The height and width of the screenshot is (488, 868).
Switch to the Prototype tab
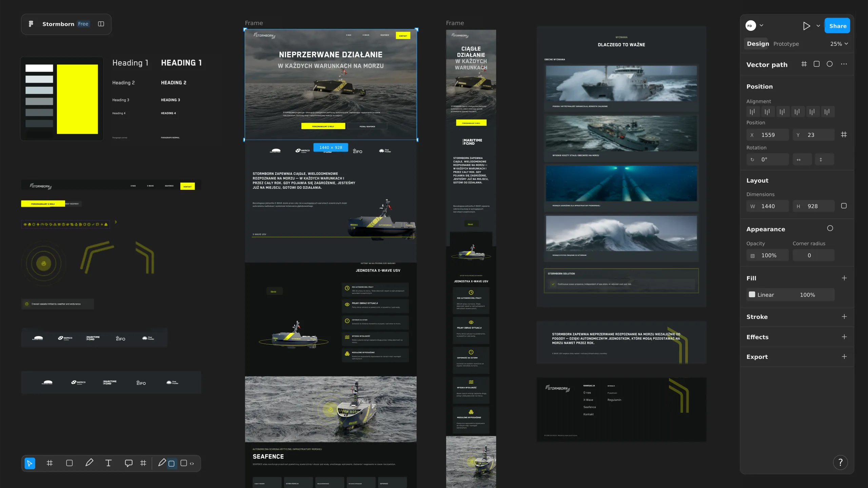tap(786, 44)
